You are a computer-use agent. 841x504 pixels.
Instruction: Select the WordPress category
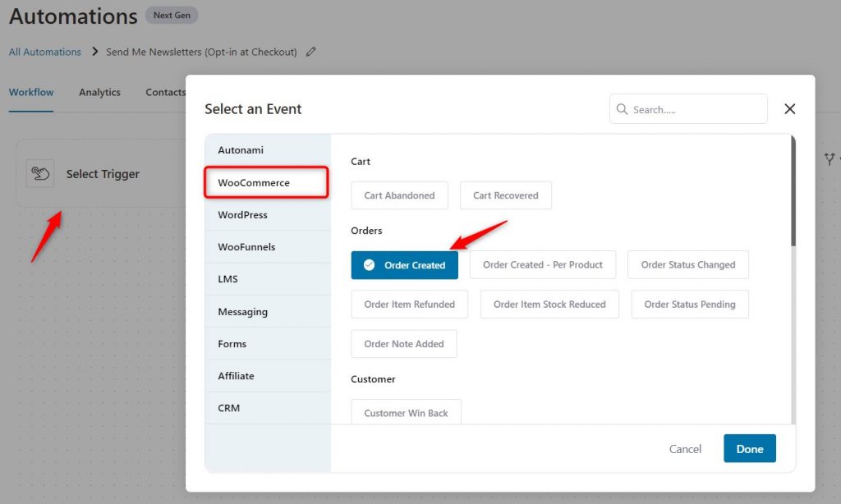pos(268,215)
